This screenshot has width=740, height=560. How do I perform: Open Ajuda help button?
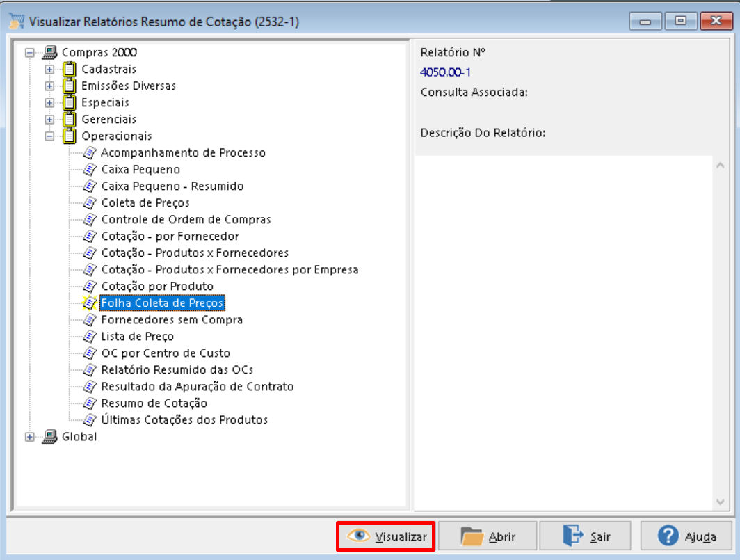[686, 536]
